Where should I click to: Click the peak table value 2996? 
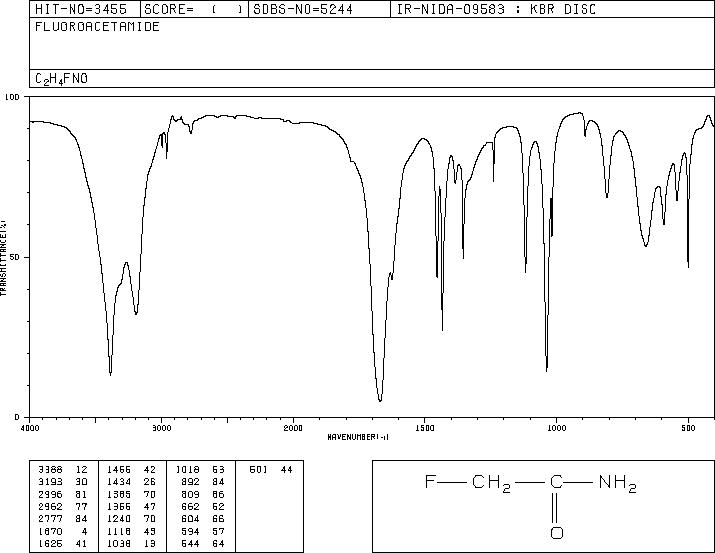point(50,494)
